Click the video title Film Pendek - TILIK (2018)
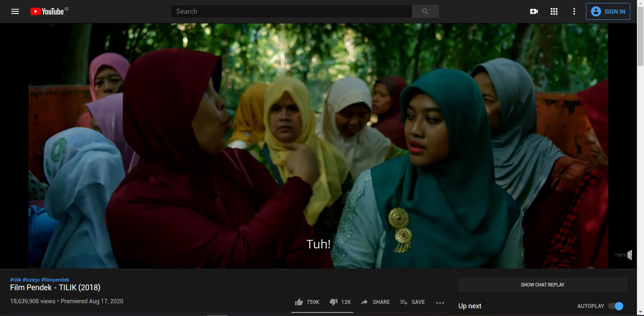Image resolution: width=644 pixels, height=316 pixels. (55, 288)
